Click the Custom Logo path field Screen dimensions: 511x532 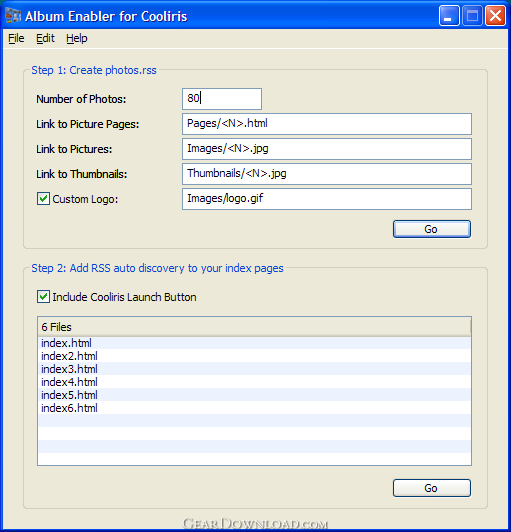[327, 199]
